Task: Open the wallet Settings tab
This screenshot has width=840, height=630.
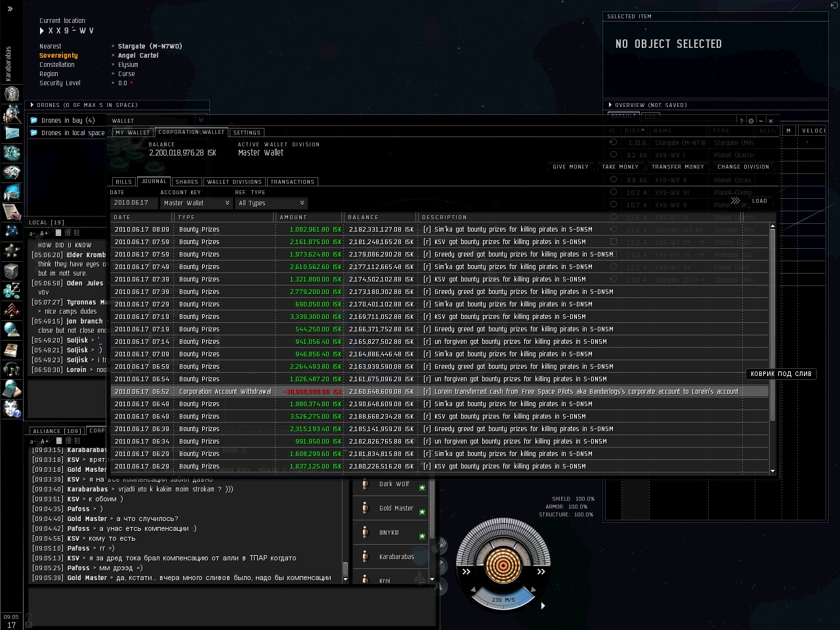Action: pyautogui.click(x=247, y=133)
